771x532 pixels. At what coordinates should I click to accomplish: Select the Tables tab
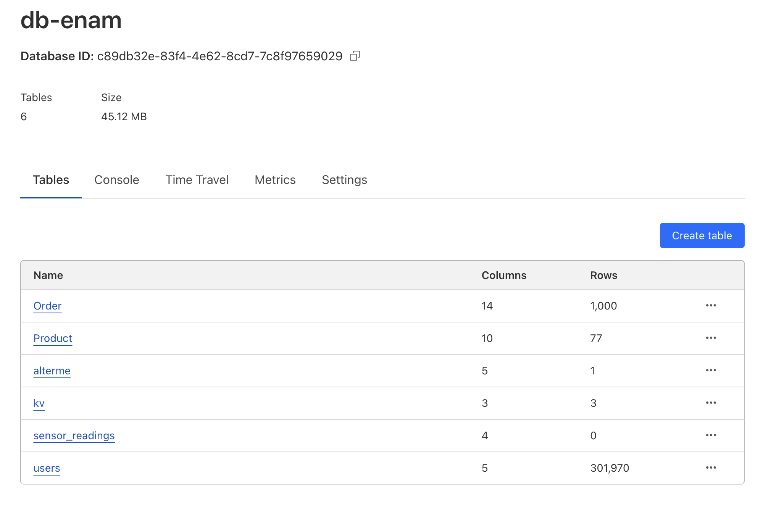(51, 180)
